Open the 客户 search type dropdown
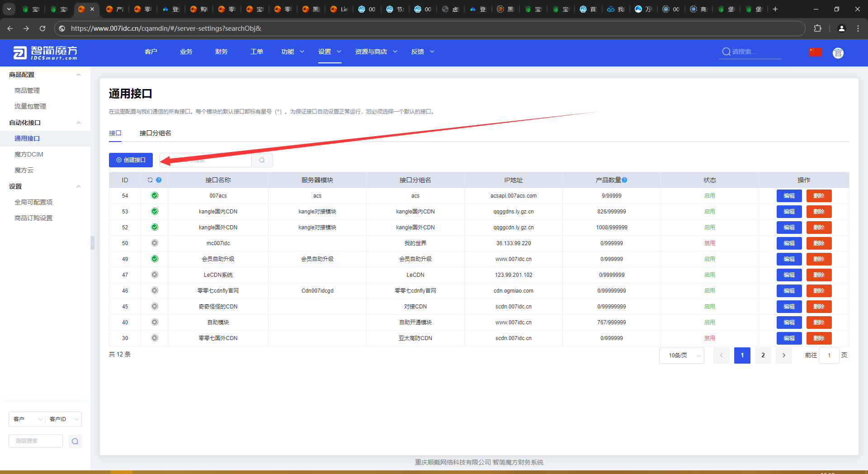Viewport: 868px width, 474px height. tap(27, 419)
